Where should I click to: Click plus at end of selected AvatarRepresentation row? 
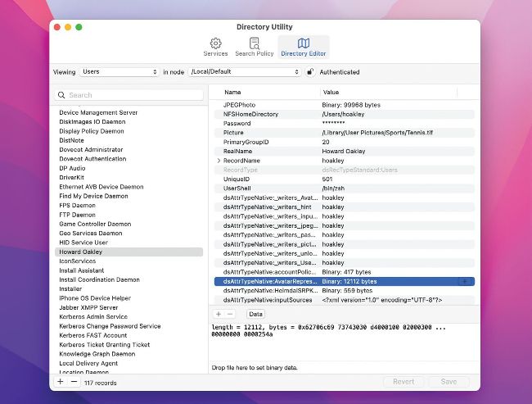click(x=465, y=281)
